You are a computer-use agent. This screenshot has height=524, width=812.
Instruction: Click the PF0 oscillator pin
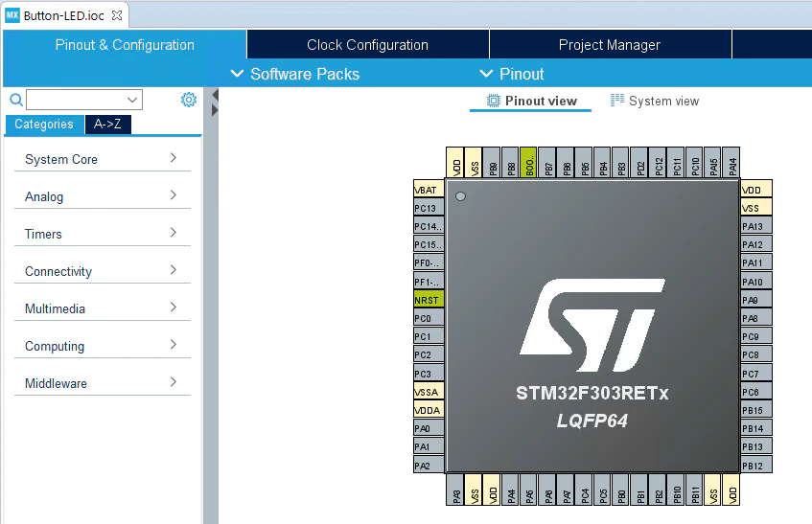click(x=429, y=262)
